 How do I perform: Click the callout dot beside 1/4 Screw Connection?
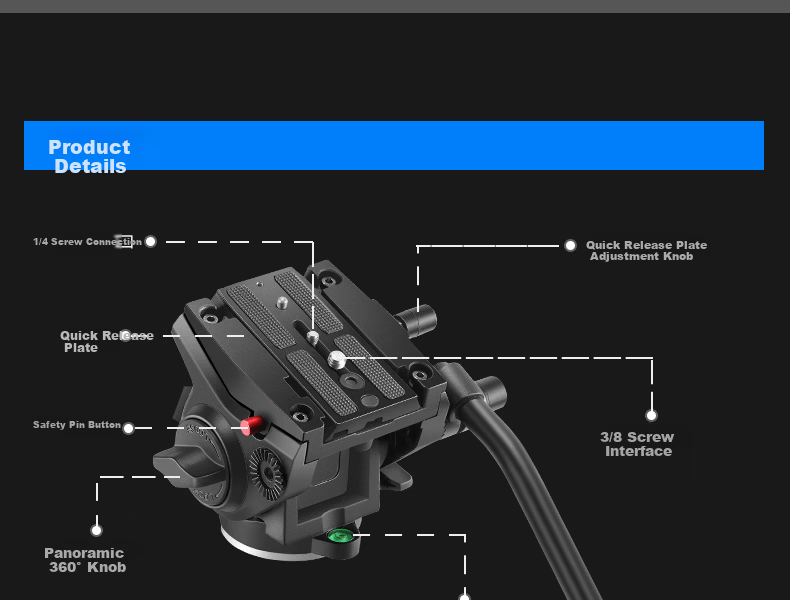click(x=151, y=242)
